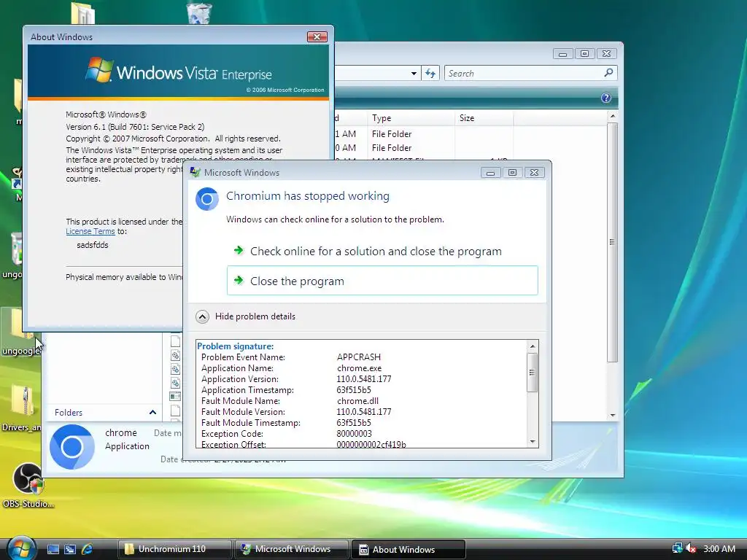Click chrome Application preview icon
This screenshot has height=560, width=747.
[72, 447]
